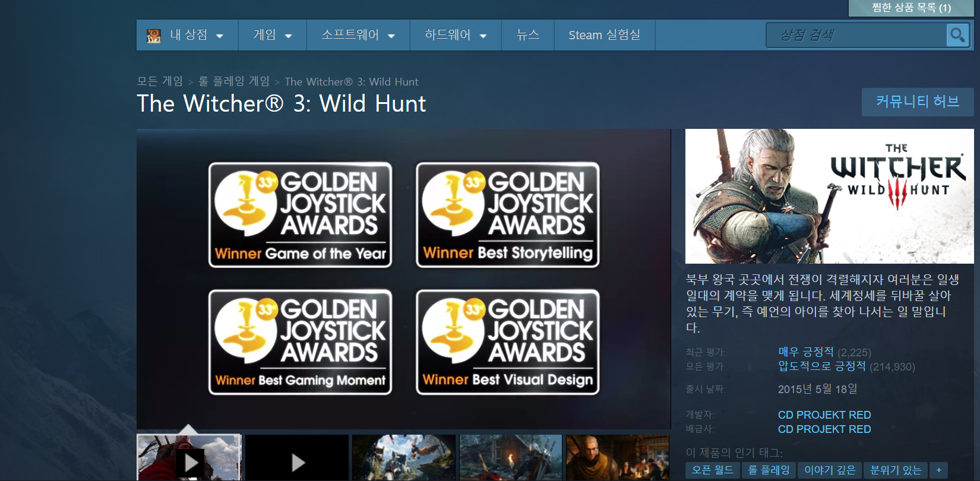
Task: Click the plus button after the tags
Action: tap(938, 470)
